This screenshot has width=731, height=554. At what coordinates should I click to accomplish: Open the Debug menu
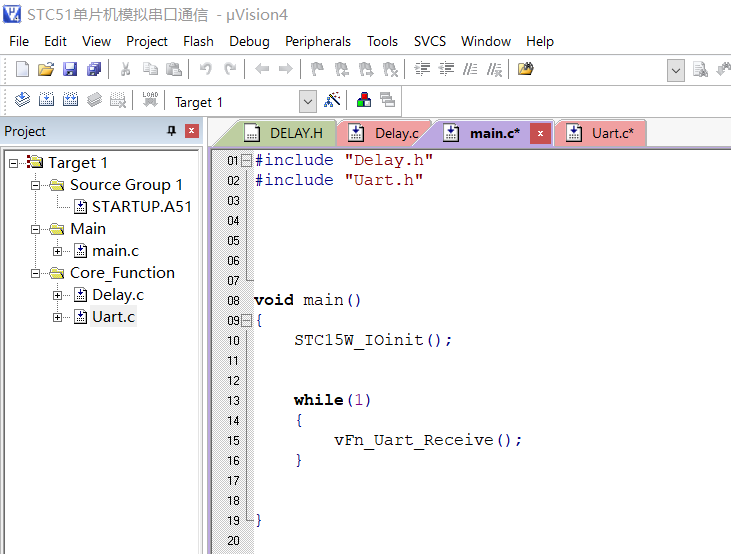click(x=249, y=42)
